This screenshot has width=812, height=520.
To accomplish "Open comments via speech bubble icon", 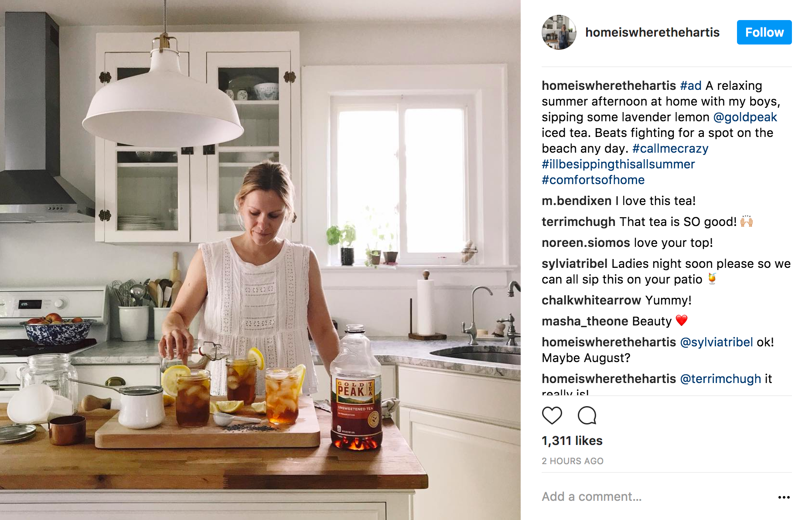I will pyautogui.click(x=587, y=415).
